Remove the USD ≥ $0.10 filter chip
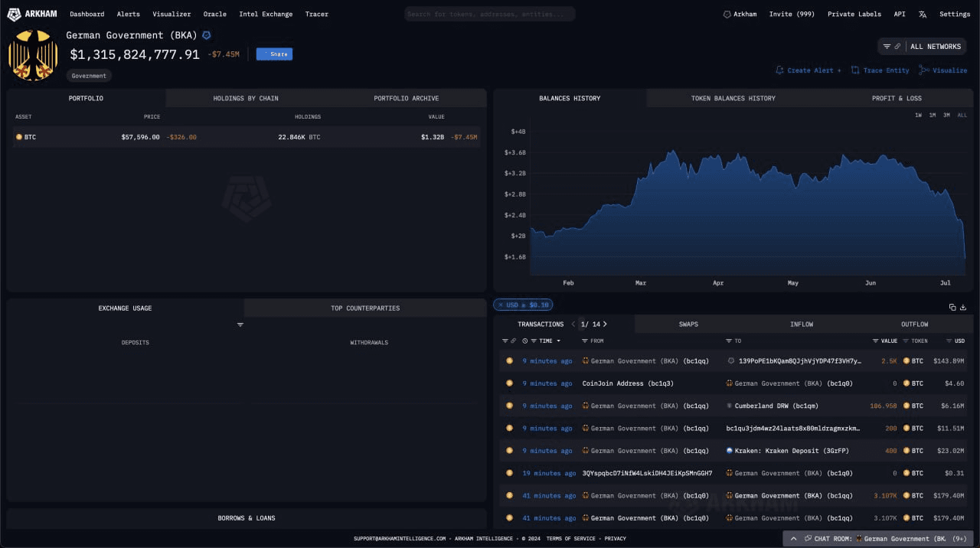Viewport: 980px width, 548px height. tap(501, 305)
